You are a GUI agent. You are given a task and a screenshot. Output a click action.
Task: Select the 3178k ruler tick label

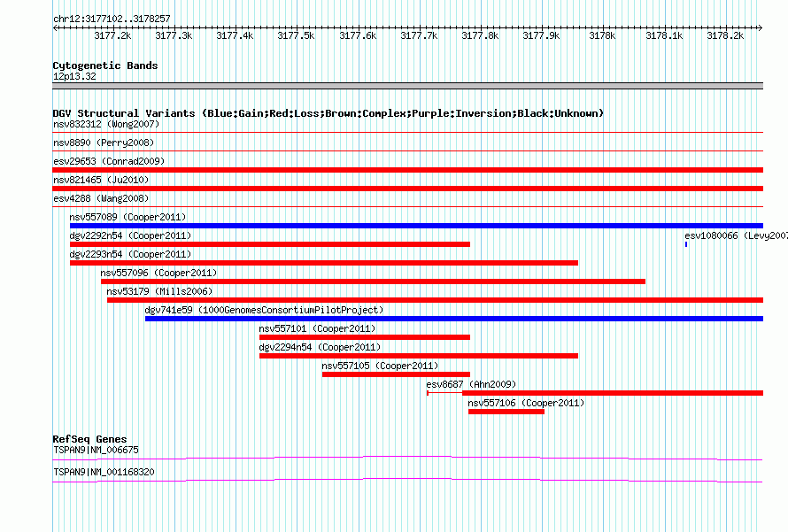tap(602, 35)
